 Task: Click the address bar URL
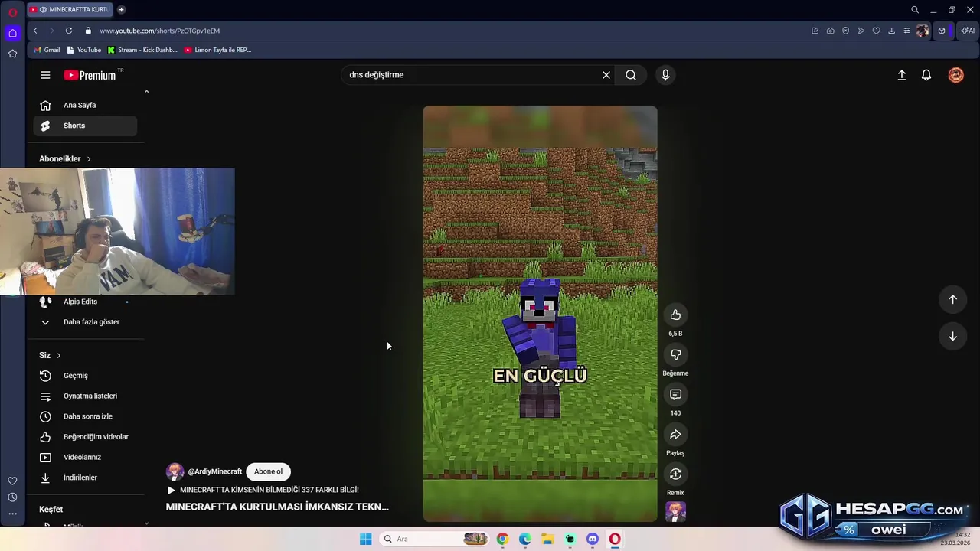point(159,31)
